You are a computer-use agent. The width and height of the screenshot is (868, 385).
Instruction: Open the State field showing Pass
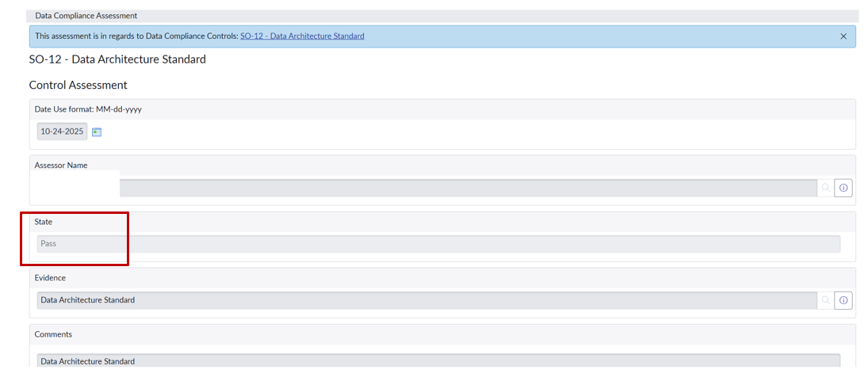pyautogui.click(x=438, y=244)
